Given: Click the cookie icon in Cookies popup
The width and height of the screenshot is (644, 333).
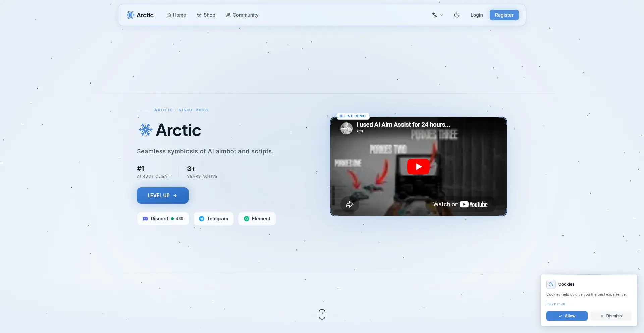Looking at the screenshot, I should coord(551,284).
